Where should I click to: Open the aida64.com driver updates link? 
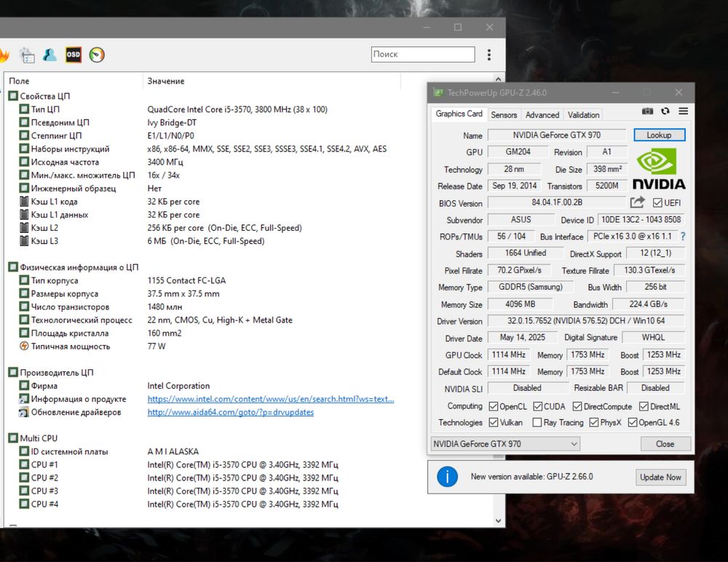click(x=230, y=412)
